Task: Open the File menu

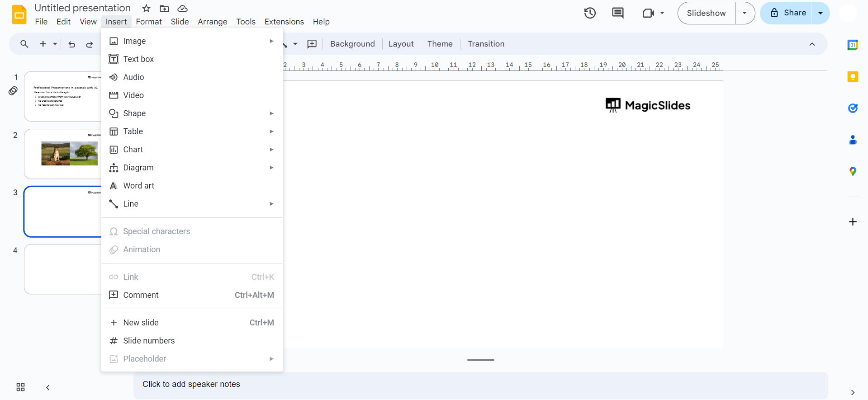Action: coord(41,22)
